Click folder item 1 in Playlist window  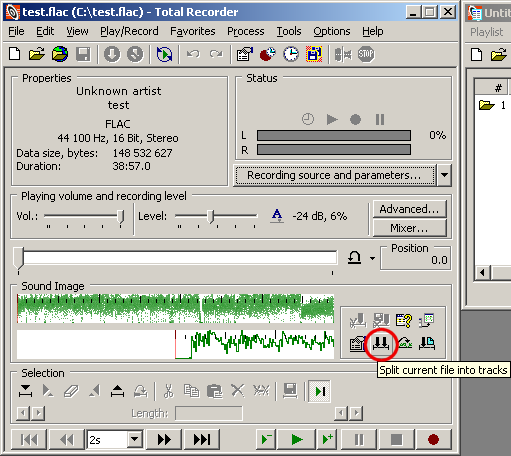tap(492, 105)
